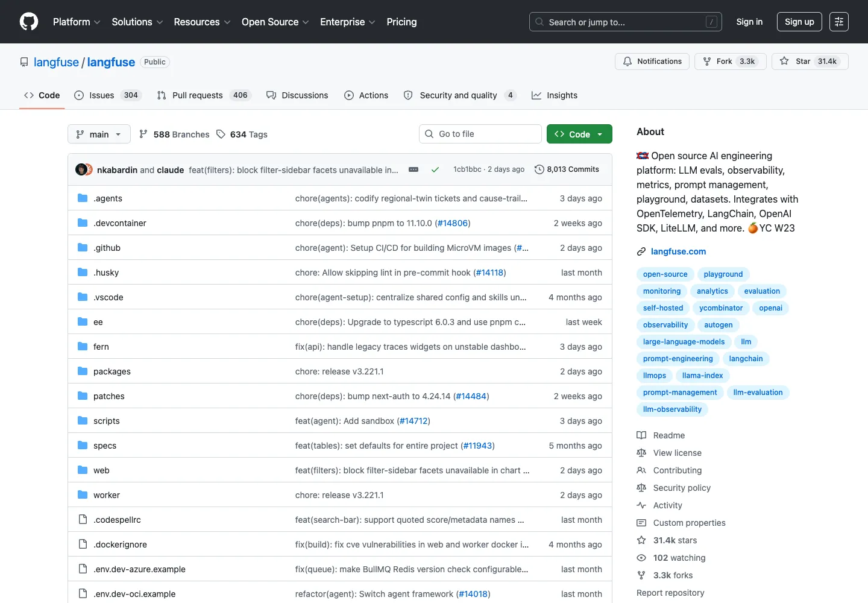Click the pulse icon beside Activity

click(641, 505)
